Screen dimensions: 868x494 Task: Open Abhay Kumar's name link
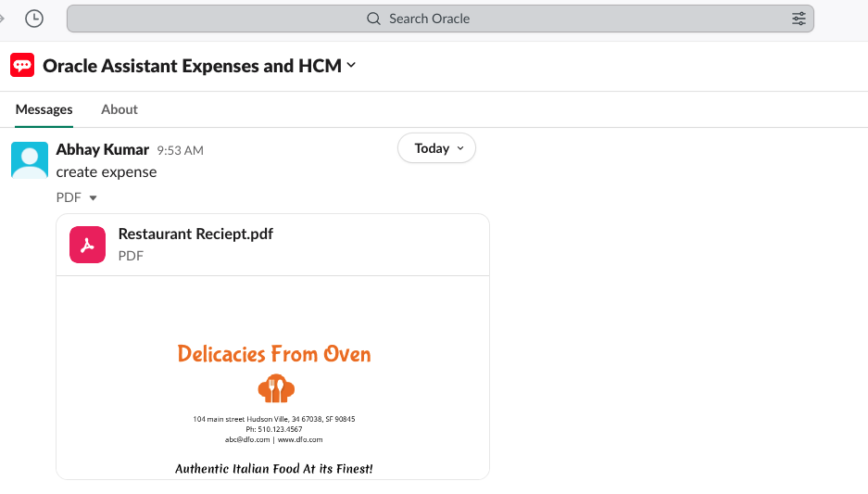(102, 149)
